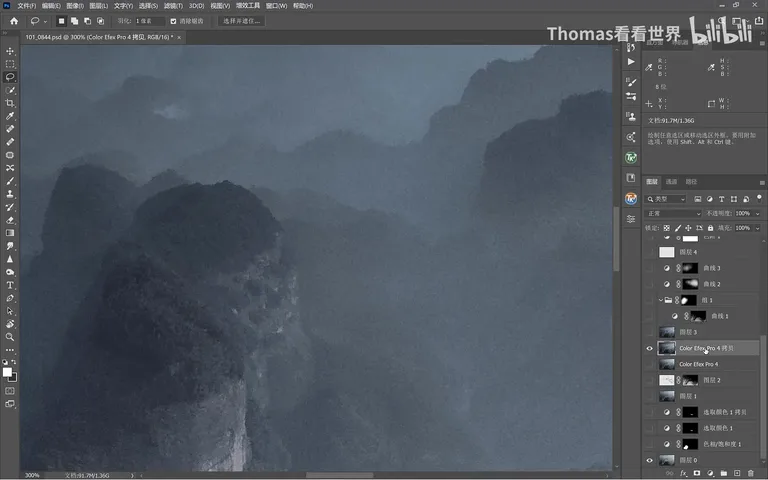This screenshot has width=768, height=480.
Task: Toggle the layer filter on/off switch
Action: (x=759, y=198)
